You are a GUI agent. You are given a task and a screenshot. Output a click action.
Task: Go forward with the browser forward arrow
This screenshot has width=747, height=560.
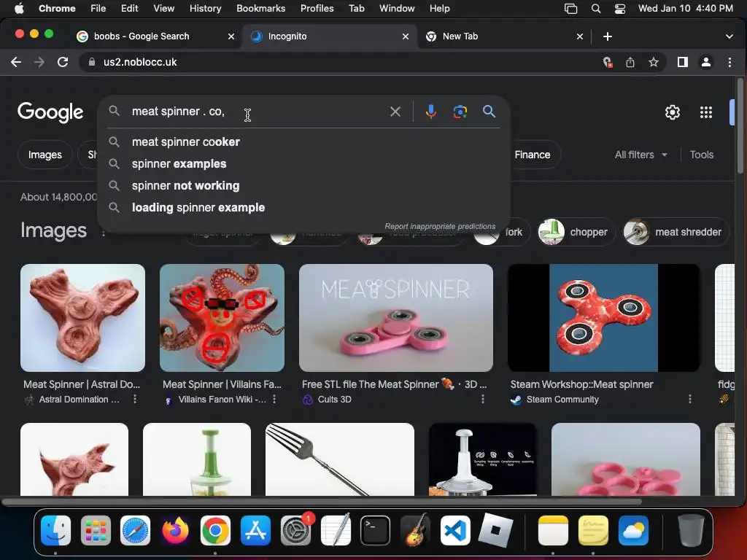pyautogui.click(x=39, y=62)
